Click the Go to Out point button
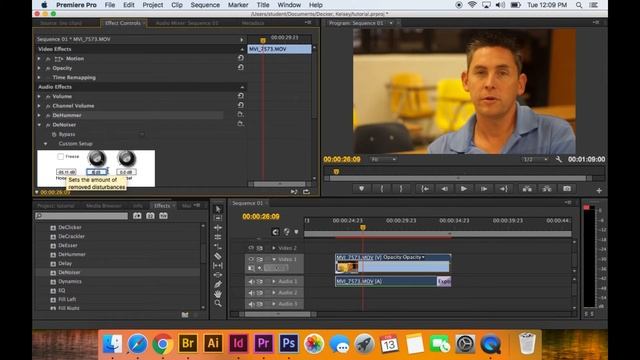This screenshot has width=640, height=360. pos(504,189)
